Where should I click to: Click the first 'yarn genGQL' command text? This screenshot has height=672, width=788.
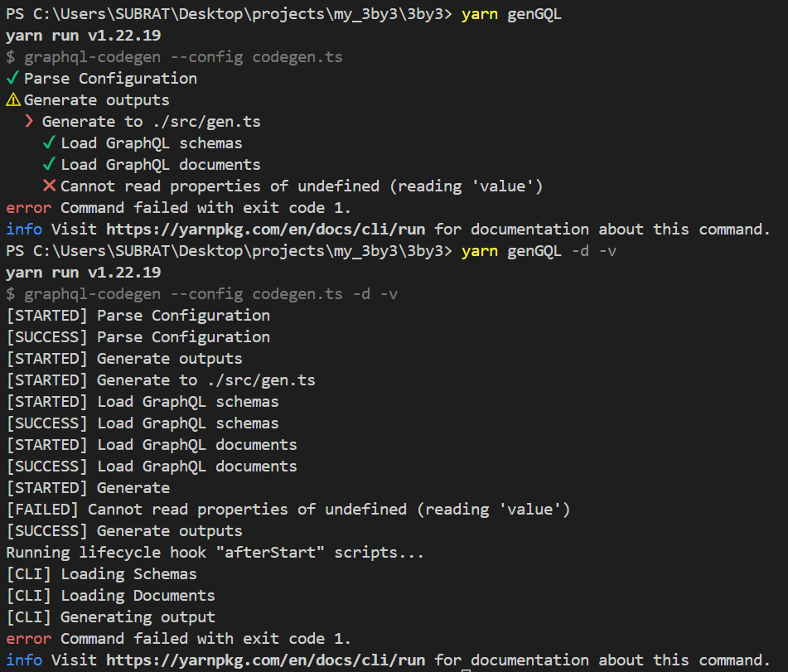tap(511, 14)
